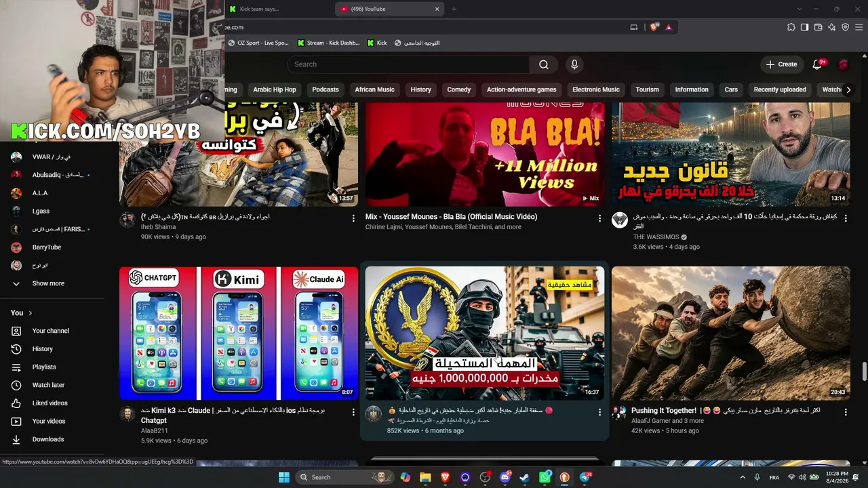Open more options for Pushing It Together video

[x=846, y=412]
